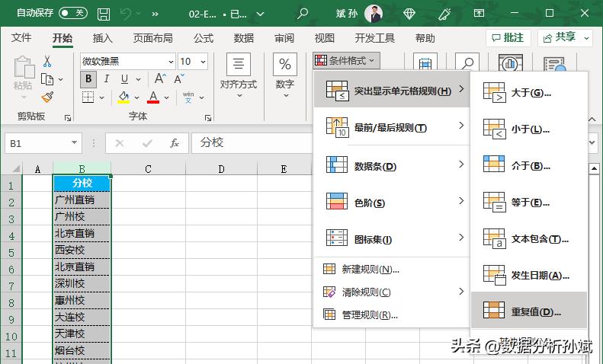The height and width of the screenshot is (364, 603).
Task: Select 重复值 duplicate values option
Action: (x=528, y=311)
